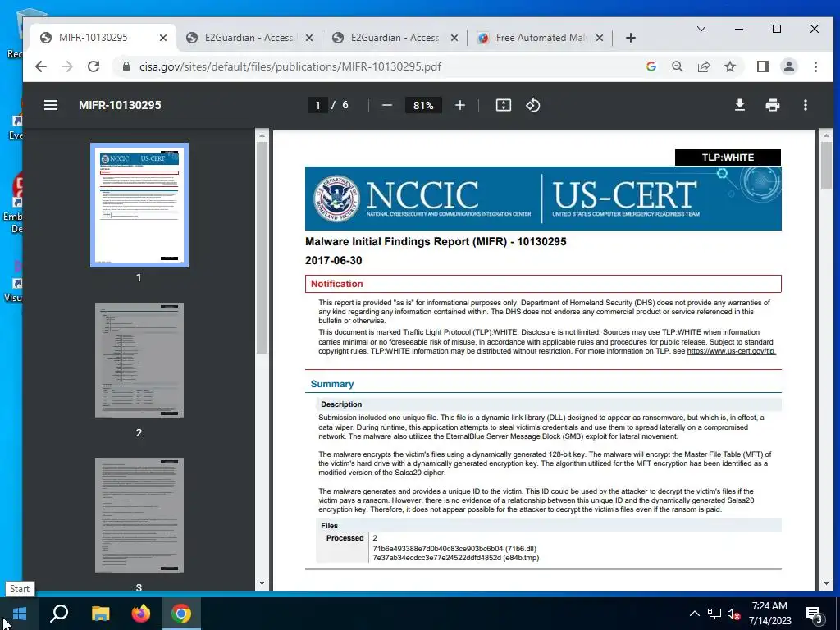Viewport: 840px width, 630px height.
Task: Click the hash line ending (71b6.dll)
Action: click(454, 549)
